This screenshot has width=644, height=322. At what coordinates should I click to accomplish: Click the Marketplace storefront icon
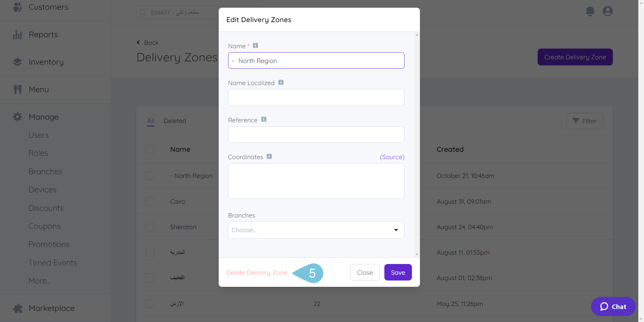pyautogui.click(x=17, y=308)
